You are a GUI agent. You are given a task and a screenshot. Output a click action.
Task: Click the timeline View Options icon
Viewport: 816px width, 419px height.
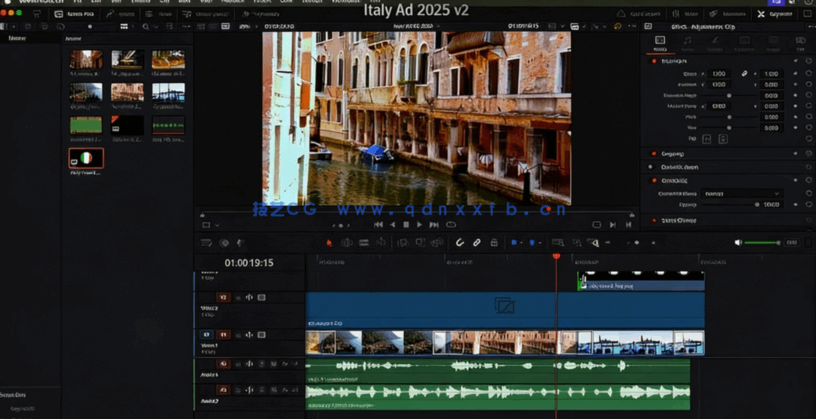[x=207, y=243]
